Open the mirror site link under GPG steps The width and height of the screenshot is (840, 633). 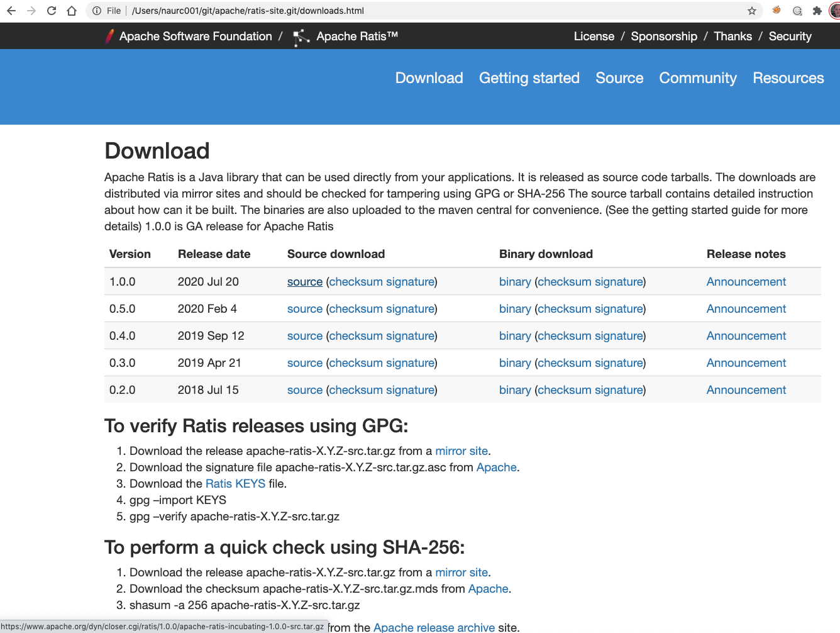[461, 451]
